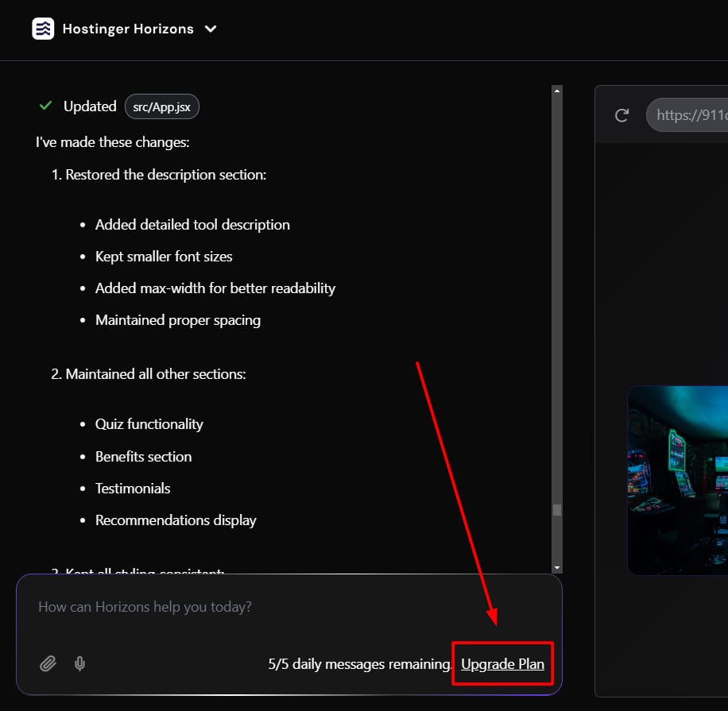Select the "Restored the description section" line
728x711 pixels.
pos(165,175)
